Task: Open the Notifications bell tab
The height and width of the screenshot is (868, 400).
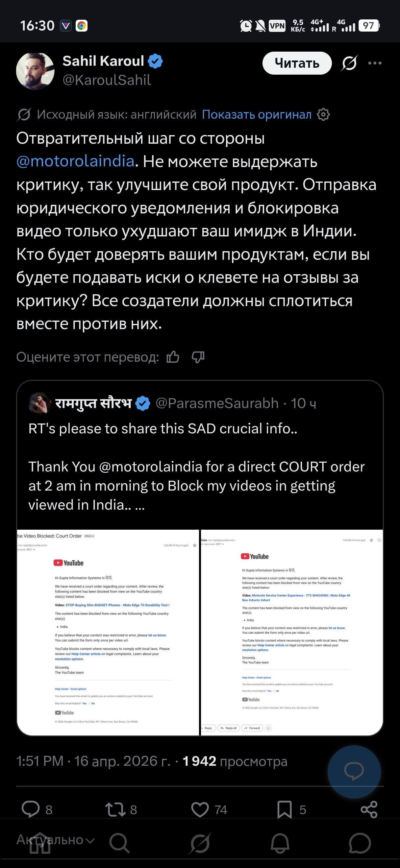Action: tap(280, 843)
